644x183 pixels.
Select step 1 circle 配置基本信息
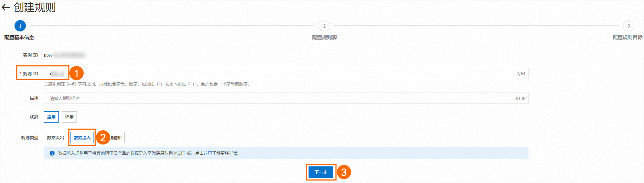[x=20, y=26]
